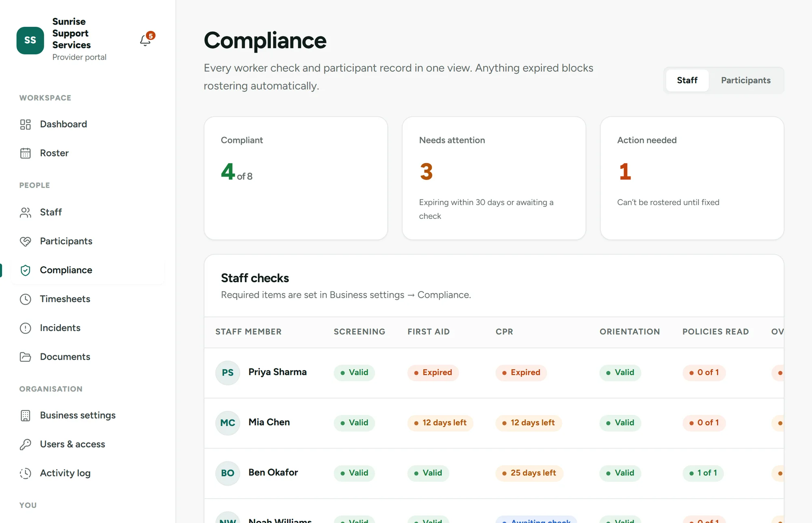Click the Activity log history icon

coord(26,473)
